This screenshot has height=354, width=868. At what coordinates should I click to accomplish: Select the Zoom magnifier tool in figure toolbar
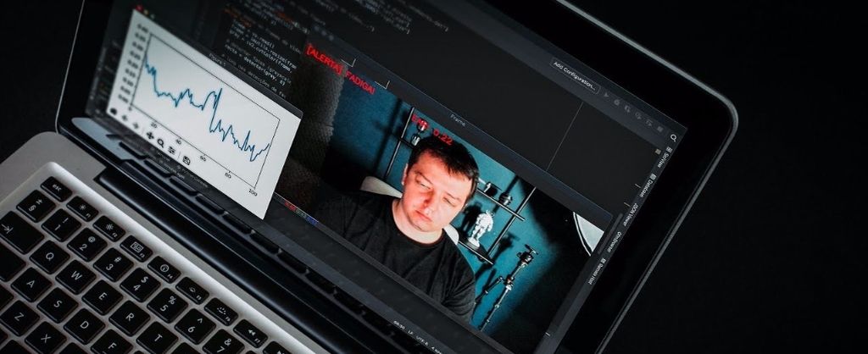pos(160,142)
